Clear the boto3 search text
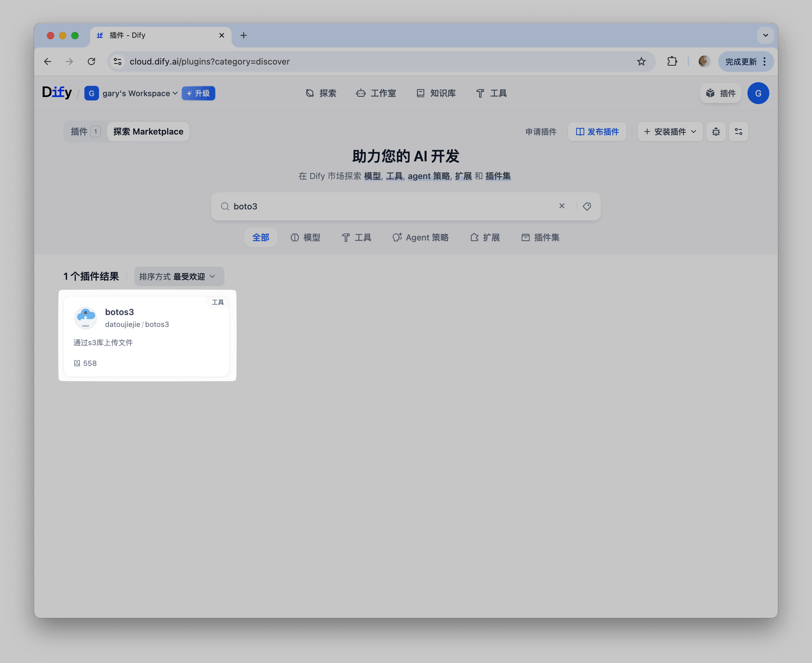The height and width of the screenshot is (663, 812). 562,206
